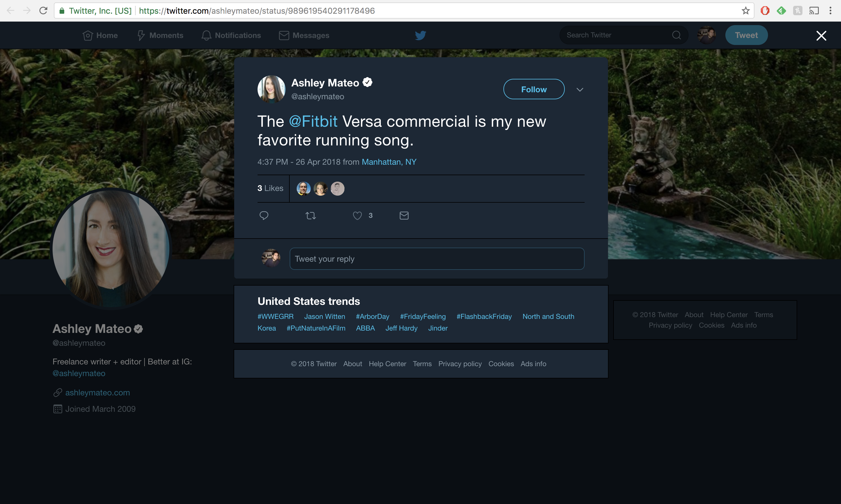
Task: Click the green diamond extension icon
Action: tap(781, 11)
